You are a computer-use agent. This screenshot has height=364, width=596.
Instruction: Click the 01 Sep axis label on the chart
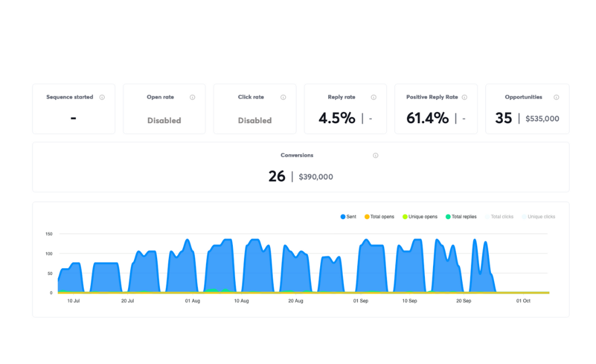tap(360, 301)
